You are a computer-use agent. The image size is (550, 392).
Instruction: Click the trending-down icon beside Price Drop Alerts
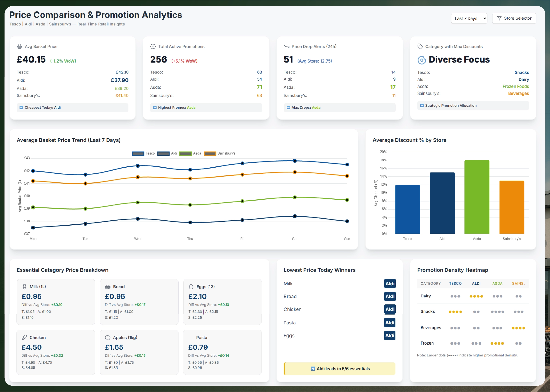(287, 46)
